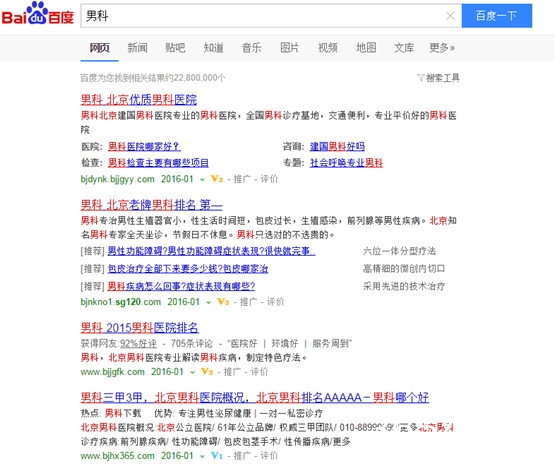Open result 男科_北京老牌男科排名_第一
The image size is (554, 468).
pyautogui.click(x=152, y=205)
